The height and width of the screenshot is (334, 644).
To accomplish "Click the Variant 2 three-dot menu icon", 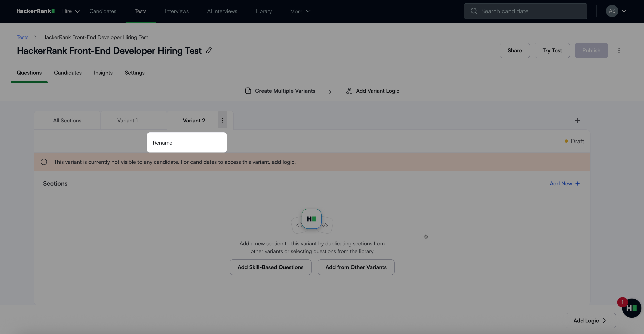I will tap(222, 120).
